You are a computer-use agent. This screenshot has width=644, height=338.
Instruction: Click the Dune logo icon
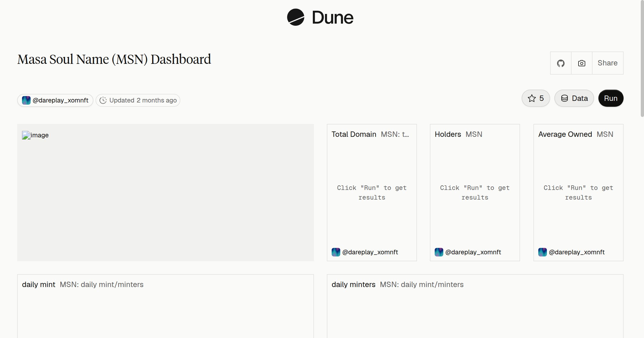click(x=296, y=17)
